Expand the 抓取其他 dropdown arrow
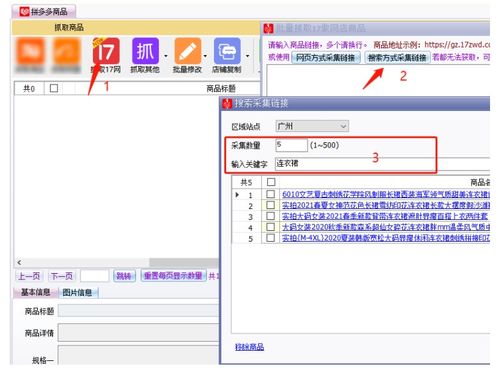Viewport: 499px width, 368px height. coord(166,56)
